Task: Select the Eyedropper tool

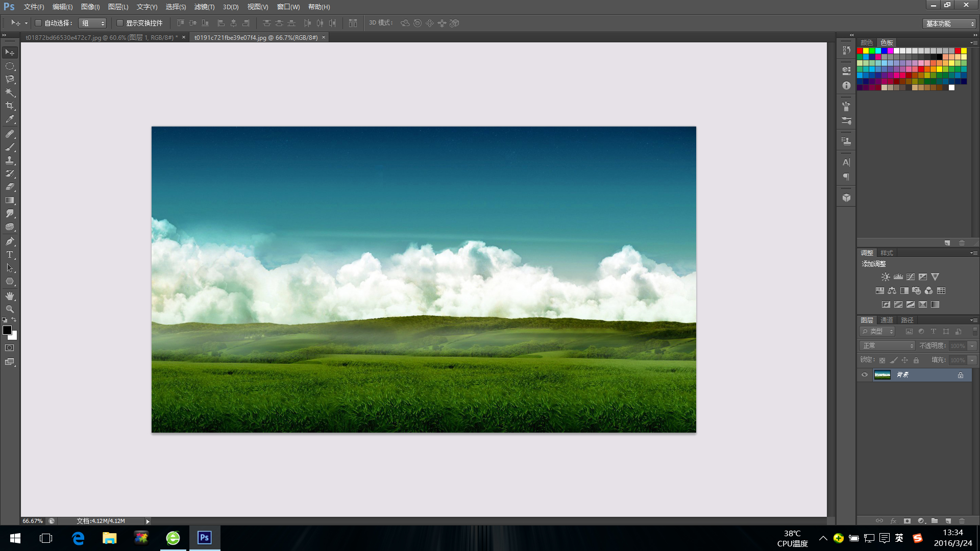Action: click(10, 119)
